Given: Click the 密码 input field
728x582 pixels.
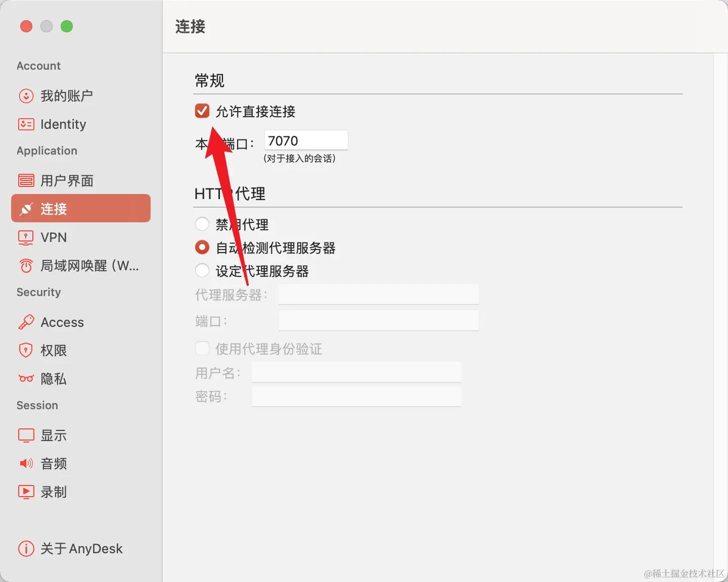Looking at the screenshot, I should click(356, 396).
